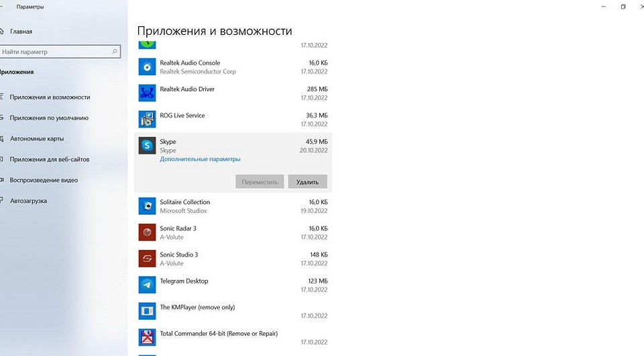Select The KMPlayer icon
Viewport: 644px width, 356px height.
point(147,311)
